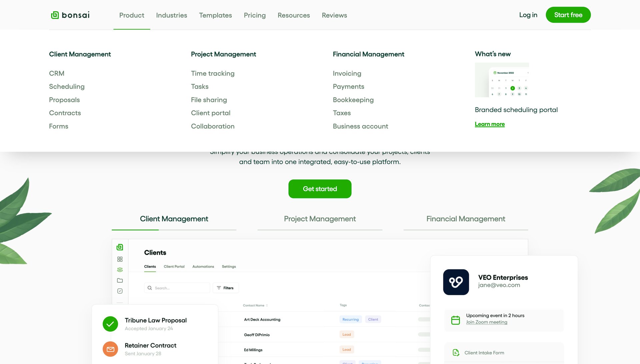Open the projects folder icon in the sidebar
Screen dimensions: 640x364
click(x=120, y=280)
